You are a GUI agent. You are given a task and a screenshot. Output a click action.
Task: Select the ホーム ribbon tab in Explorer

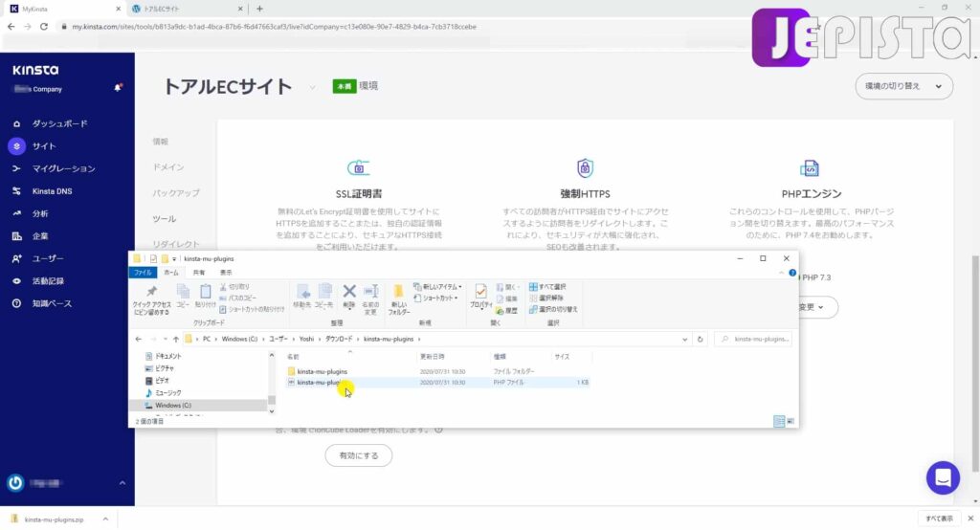(170, 273)
